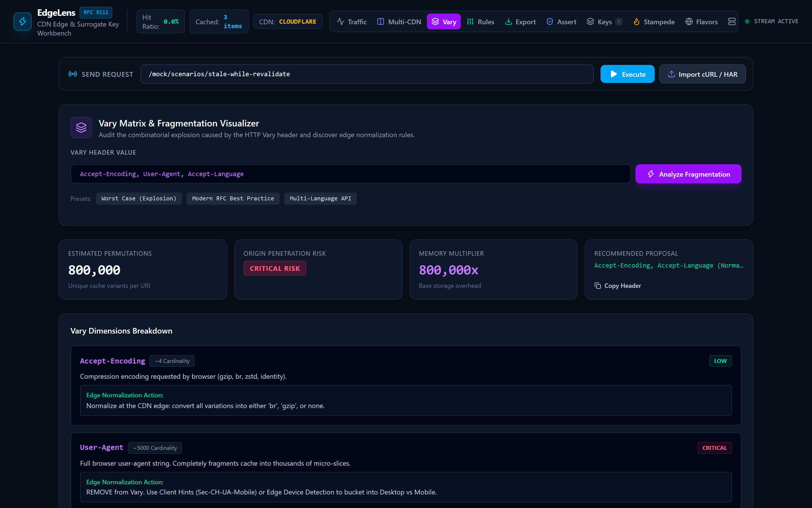Open the Traffic tab
This screenshot has height=508, width=812.
352,21
